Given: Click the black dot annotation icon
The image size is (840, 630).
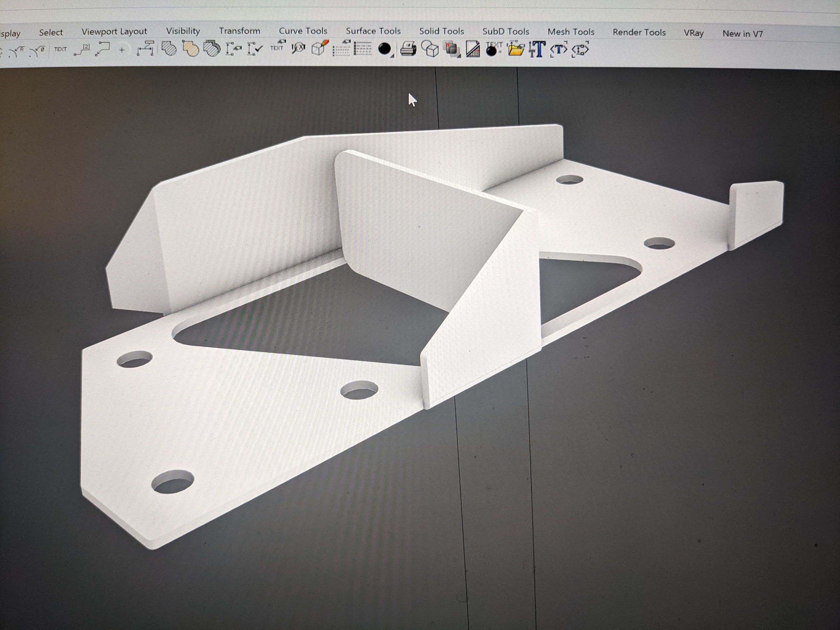Looking at the screenshot, I should click(x=385, y=49).
